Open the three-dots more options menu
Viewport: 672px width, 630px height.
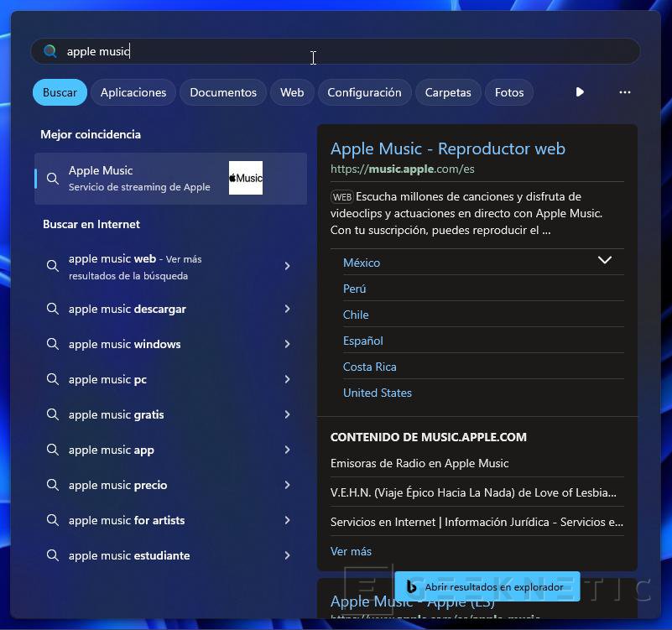(624, 92)
